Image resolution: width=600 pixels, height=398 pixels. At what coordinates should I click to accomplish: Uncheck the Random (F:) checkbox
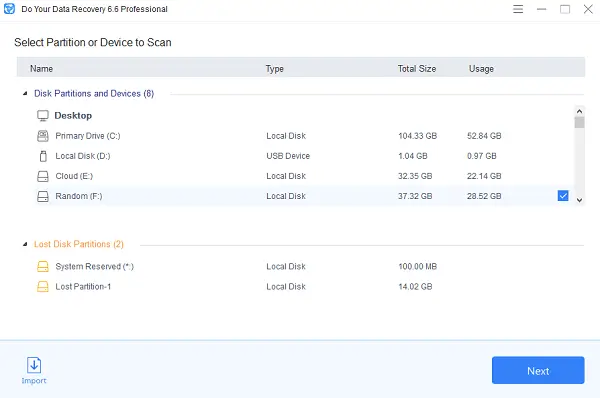[563, 196]
